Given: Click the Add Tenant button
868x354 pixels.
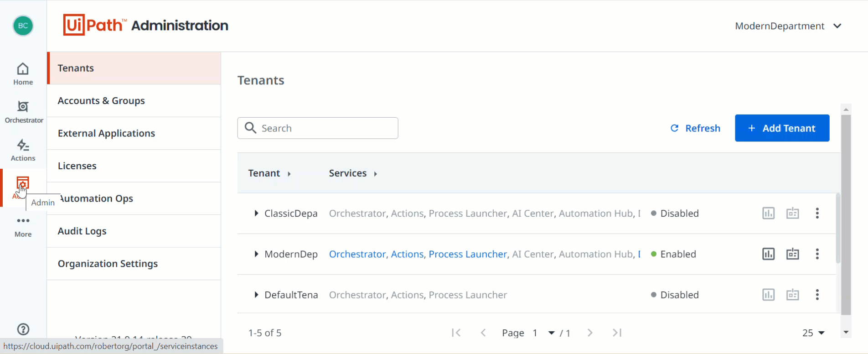Looking at the screenshot, I should [x=782, y=128].
